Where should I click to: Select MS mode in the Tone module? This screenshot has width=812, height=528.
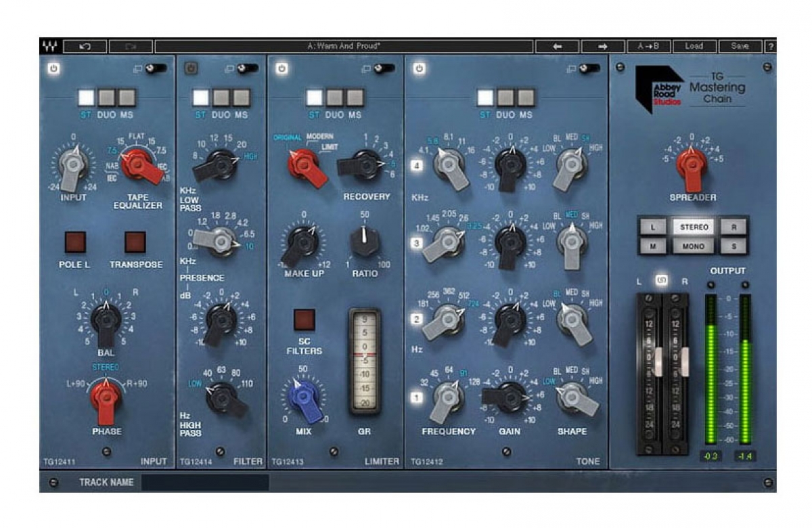(526, 97)
